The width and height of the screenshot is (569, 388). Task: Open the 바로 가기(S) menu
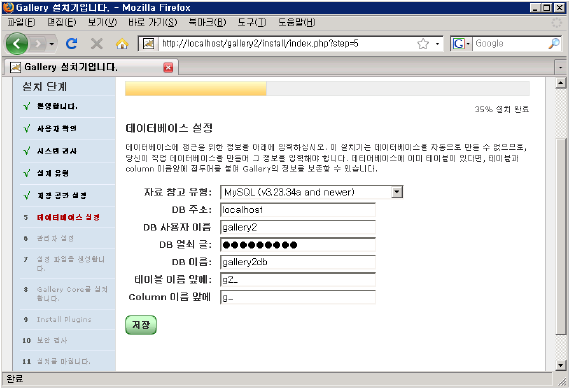pos(152,23)
